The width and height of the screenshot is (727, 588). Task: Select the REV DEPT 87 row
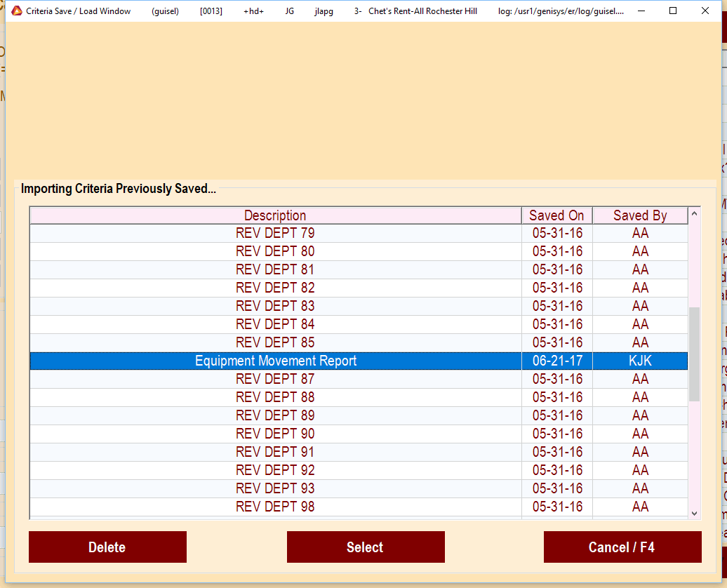tap(359, 379)
